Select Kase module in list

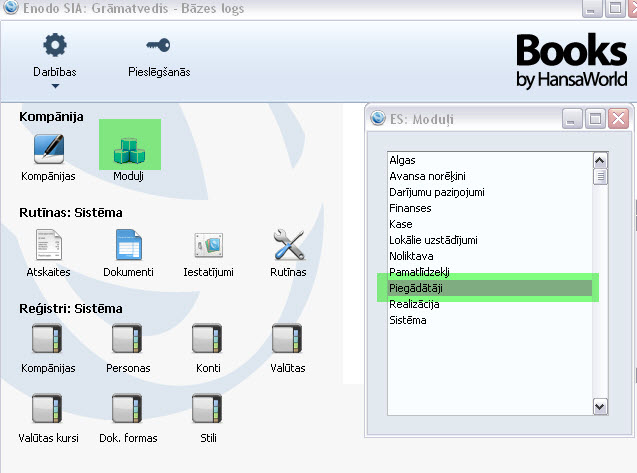coord(490,224)
